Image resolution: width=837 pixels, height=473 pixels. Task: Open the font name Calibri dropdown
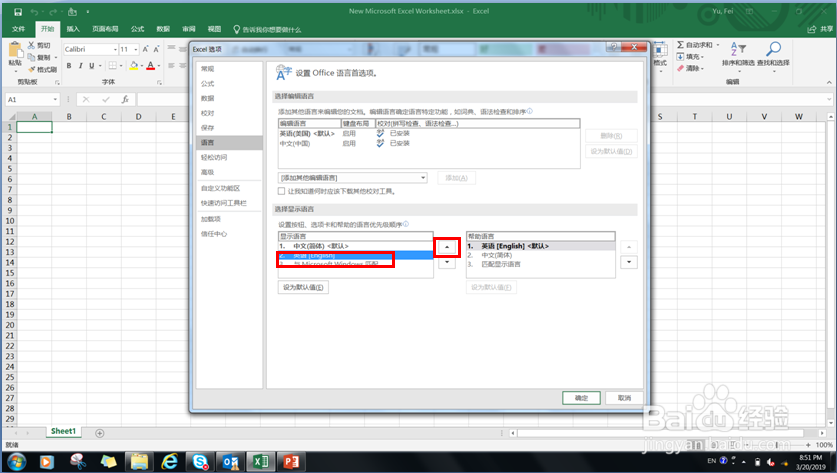(115, 50)
